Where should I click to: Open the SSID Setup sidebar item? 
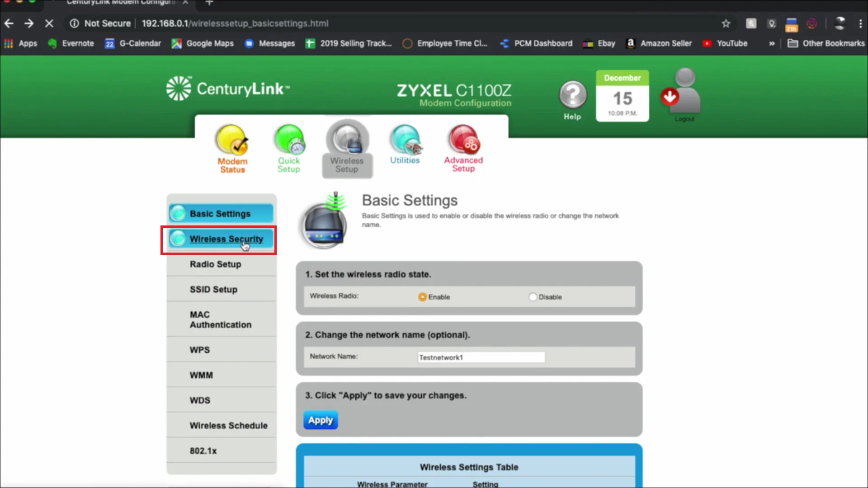click(213, 289)
